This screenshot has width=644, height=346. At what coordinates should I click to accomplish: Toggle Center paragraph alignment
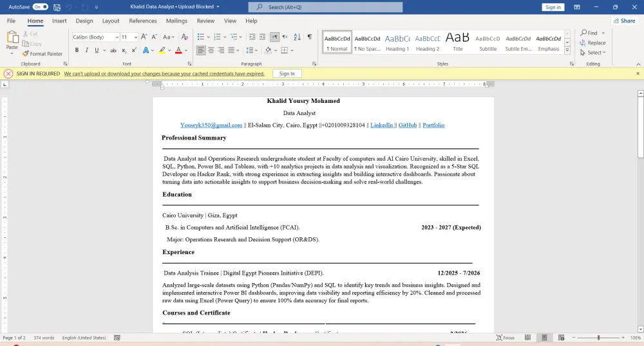(211, 50)
